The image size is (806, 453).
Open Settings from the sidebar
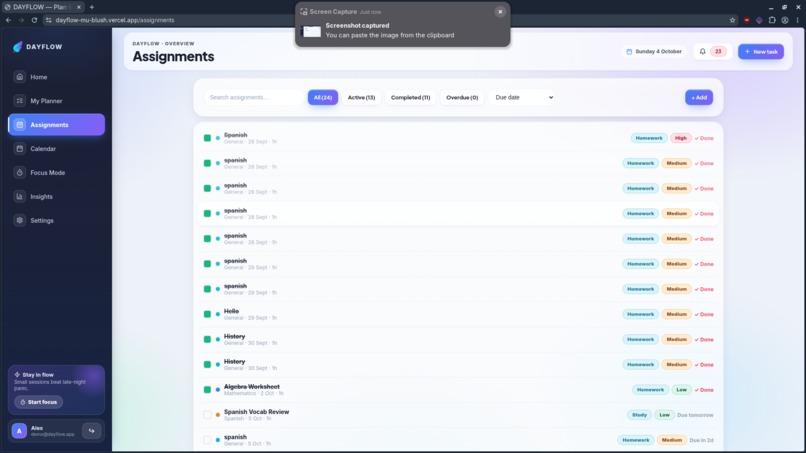point(56,221)
